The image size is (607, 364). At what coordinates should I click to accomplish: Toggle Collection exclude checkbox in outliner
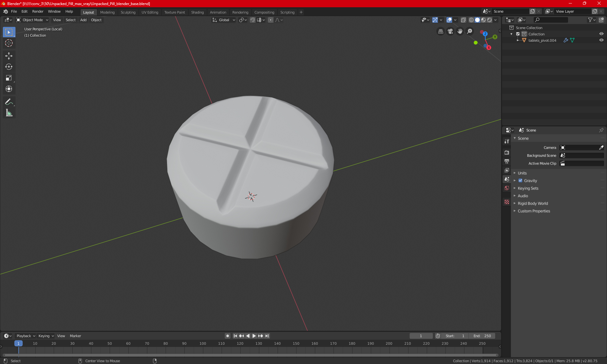coord(518,34)
